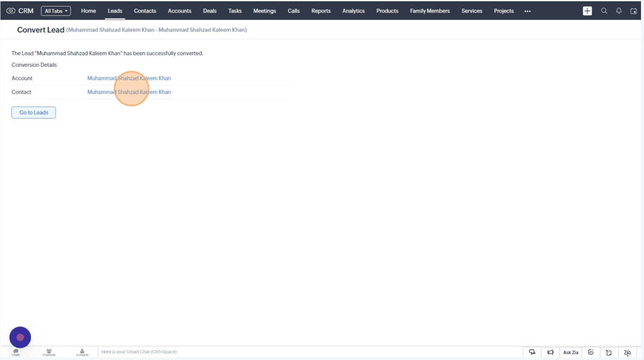
Task: Click the CRM logo icon
Action: (11, 11)
